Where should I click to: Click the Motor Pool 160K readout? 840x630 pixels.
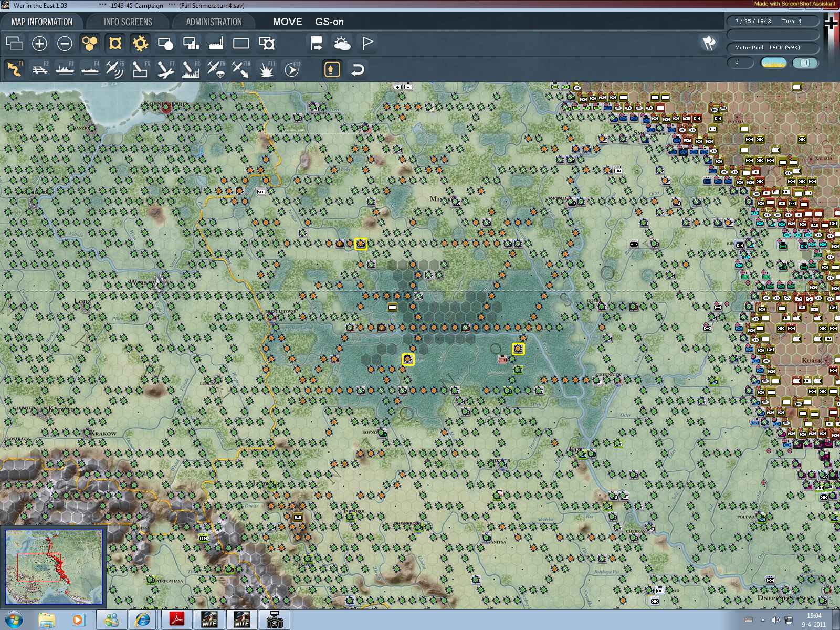[x=773, y=48]
